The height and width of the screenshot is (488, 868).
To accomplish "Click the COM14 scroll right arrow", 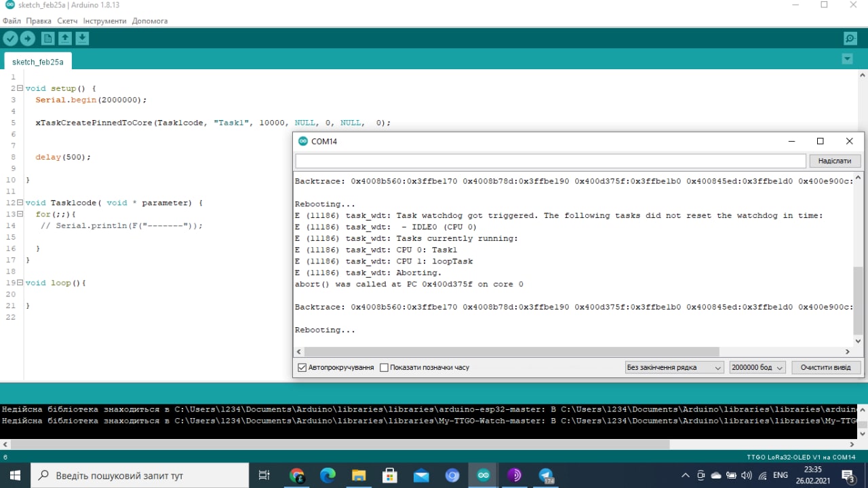I will pos(847,352).
